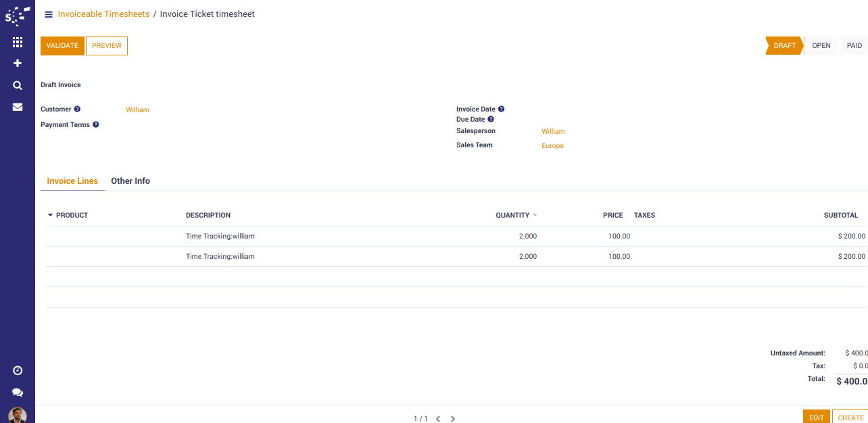Open messages via the envelope icon
The height and width of the screenshot is (423, 868).
coord(18,107)
